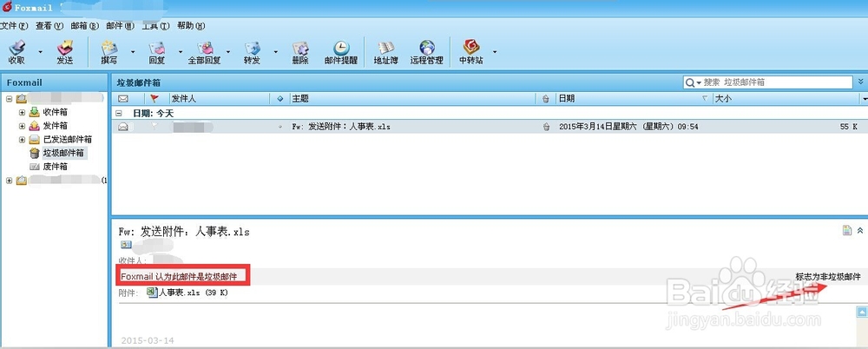Click the 发送 send mail icon
This screenshot has width=868, height=349.
tap(65, 48)
